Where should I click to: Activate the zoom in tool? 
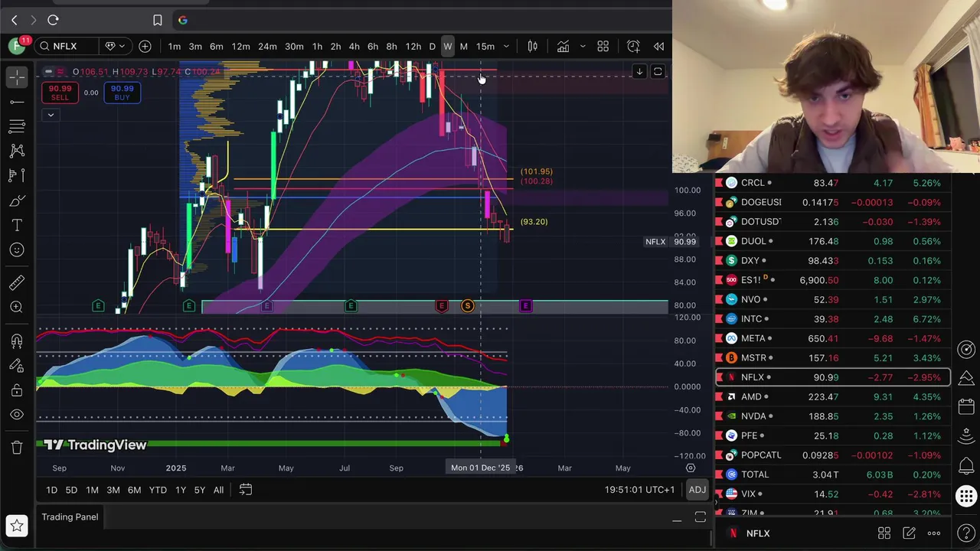pyautogui.click(x=17, y=308)
